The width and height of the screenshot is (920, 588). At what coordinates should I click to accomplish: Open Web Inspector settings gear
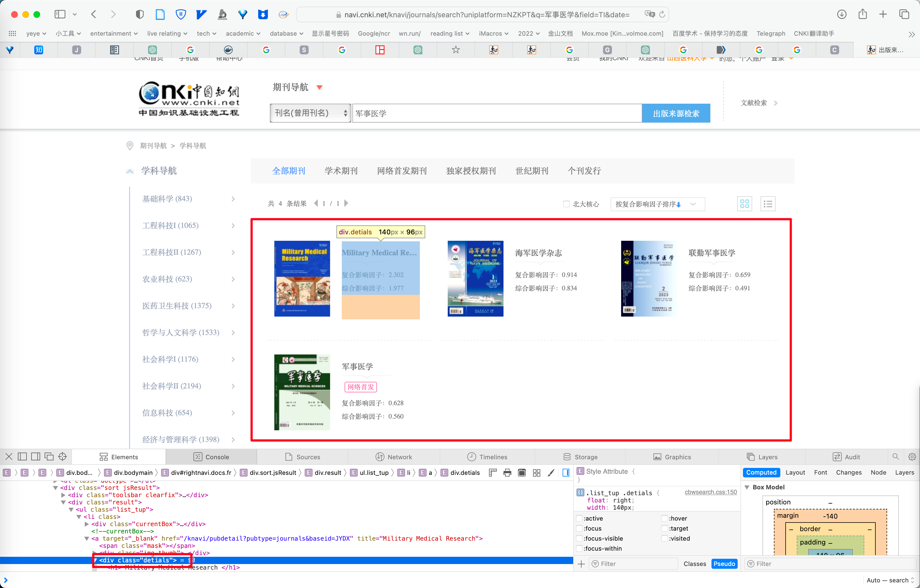(x=912, y=457)
